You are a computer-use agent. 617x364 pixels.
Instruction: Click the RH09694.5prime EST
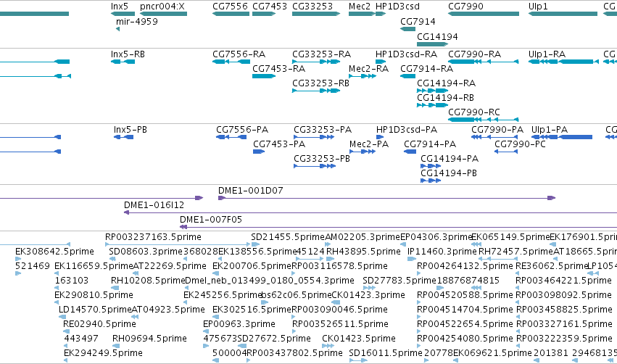coord(117,347)
